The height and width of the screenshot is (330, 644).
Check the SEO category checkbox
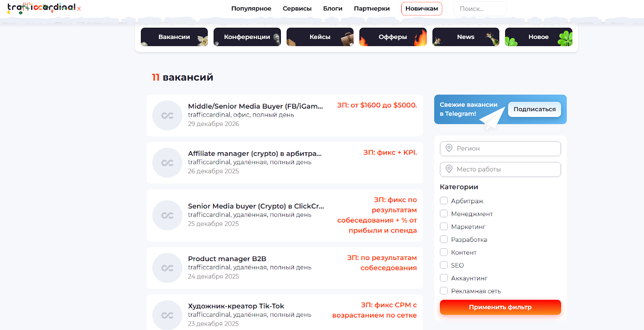[x=444, y=265]
